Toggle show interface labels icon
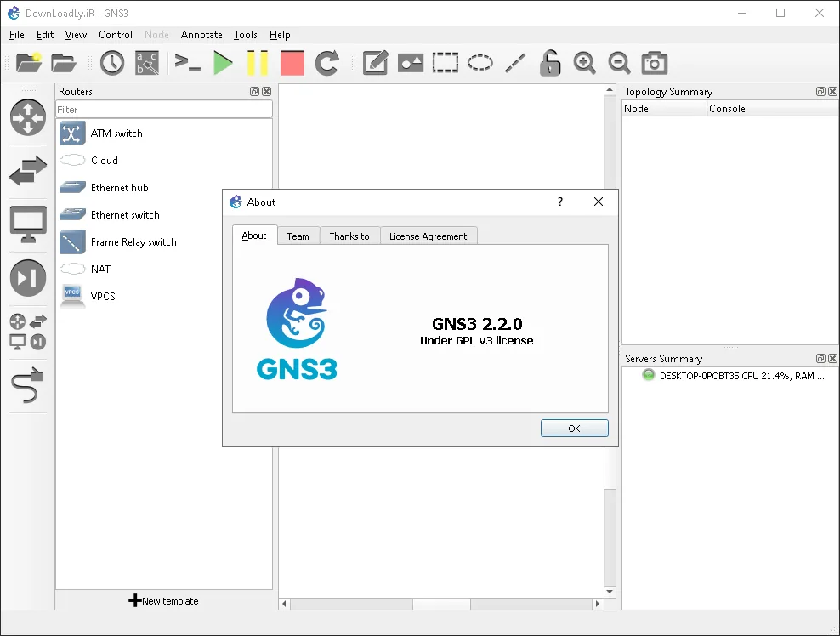The width and height of the screenshot is (840, 636). [x=147, y=63]
